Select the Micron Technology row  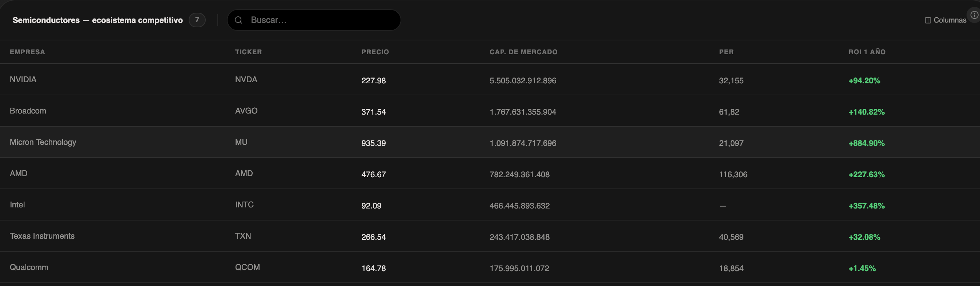(x=490, y=142)
